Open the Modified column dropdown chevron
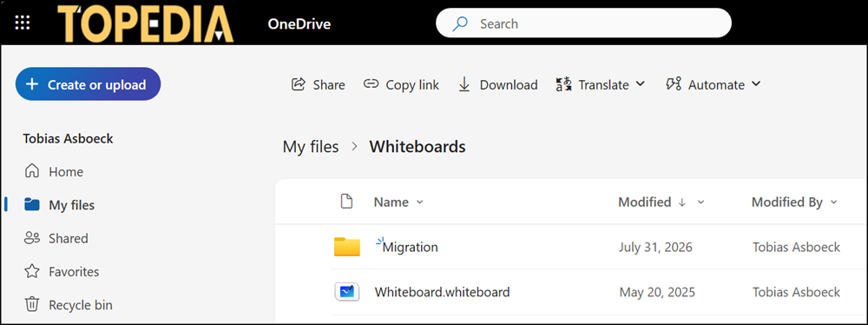This screenshot has width=868, height=325. (700, 202)
